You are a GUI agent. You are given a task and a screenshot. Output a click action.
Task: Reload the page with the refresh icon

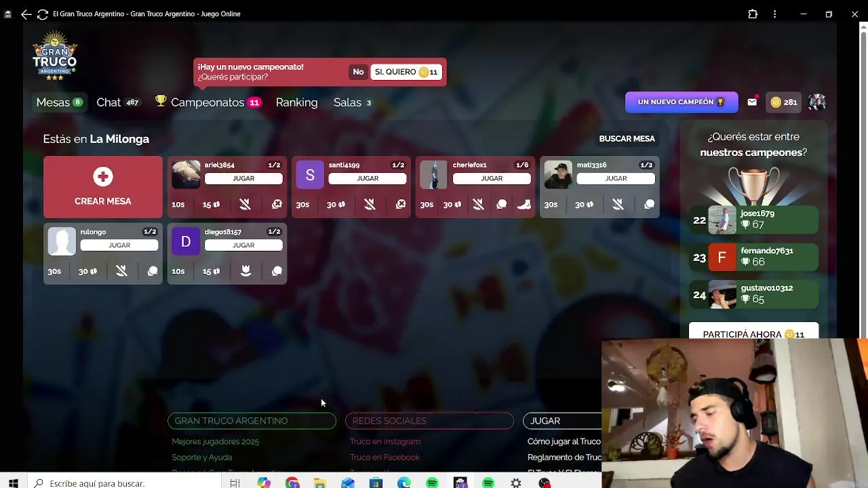tap(42, 14)
